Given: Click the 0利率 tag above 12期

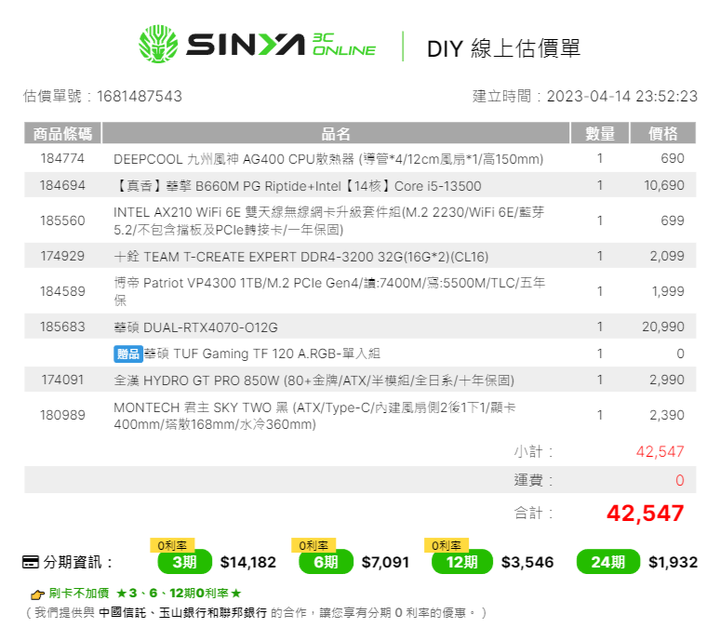Looking at the screenshot, I should tap(446, 545).
